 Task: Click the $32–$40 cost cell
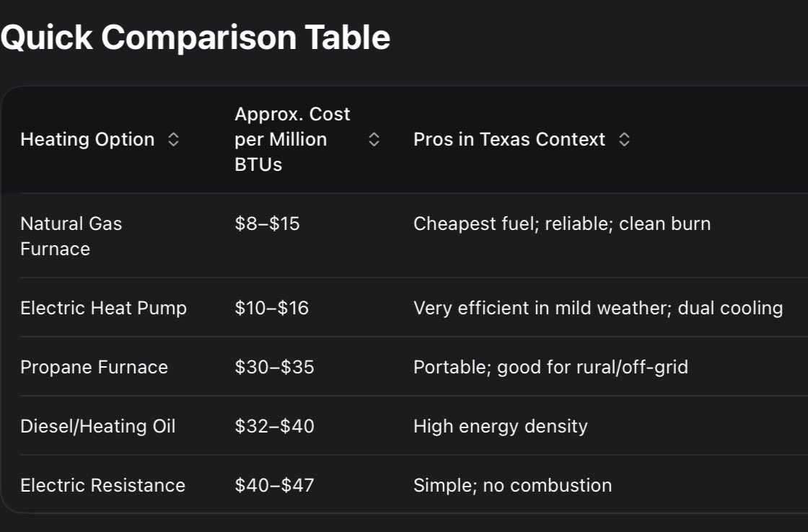(274, 426)
